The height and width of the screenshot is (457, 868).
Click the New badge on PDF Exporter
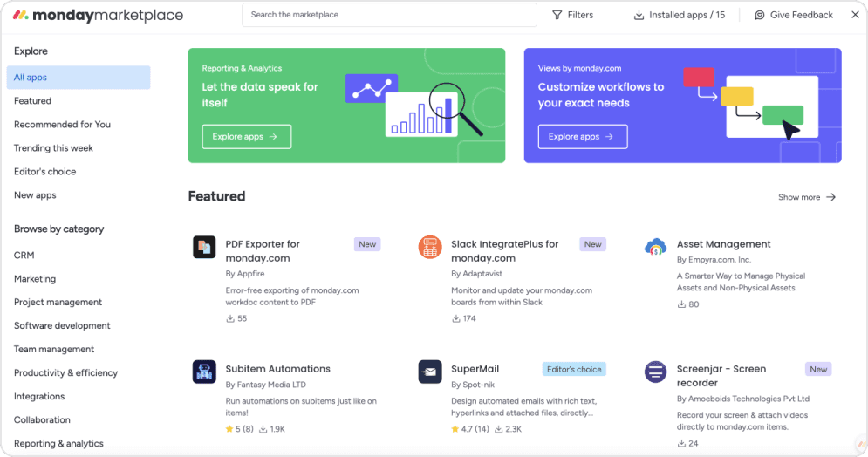click(367, 244)
